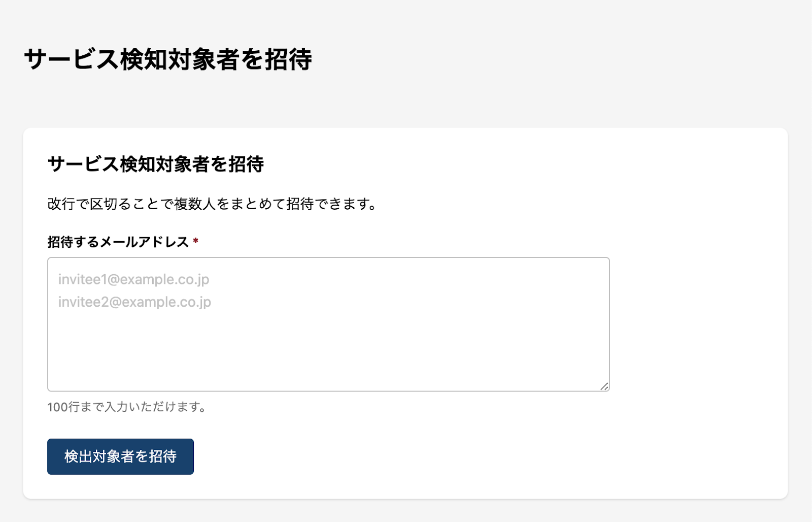The image size is (812, 522).
Task: Click the 100行まで入力いただけます helper text
Action: coord(127,407)
